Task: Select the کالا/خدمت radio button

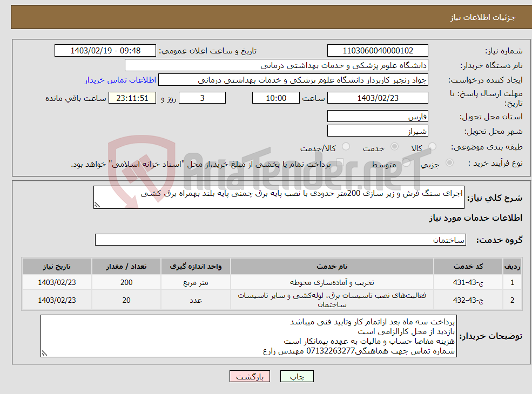Action: pyautogui.click(x=346, y=147)
